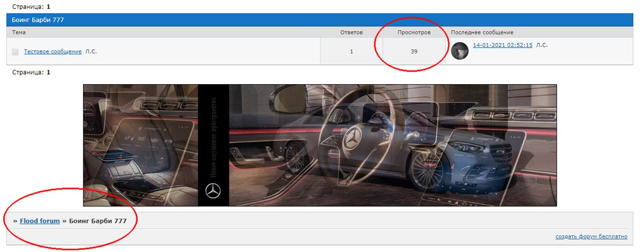Click the bottom Страница: 1 pagination text
This screenshot has width=644, height=252.
[31, 73]
